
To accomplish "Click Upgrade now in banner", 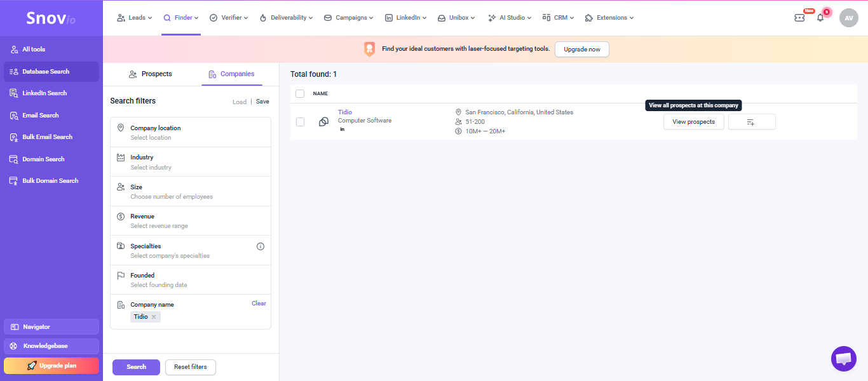I will (x=582, y=50).
